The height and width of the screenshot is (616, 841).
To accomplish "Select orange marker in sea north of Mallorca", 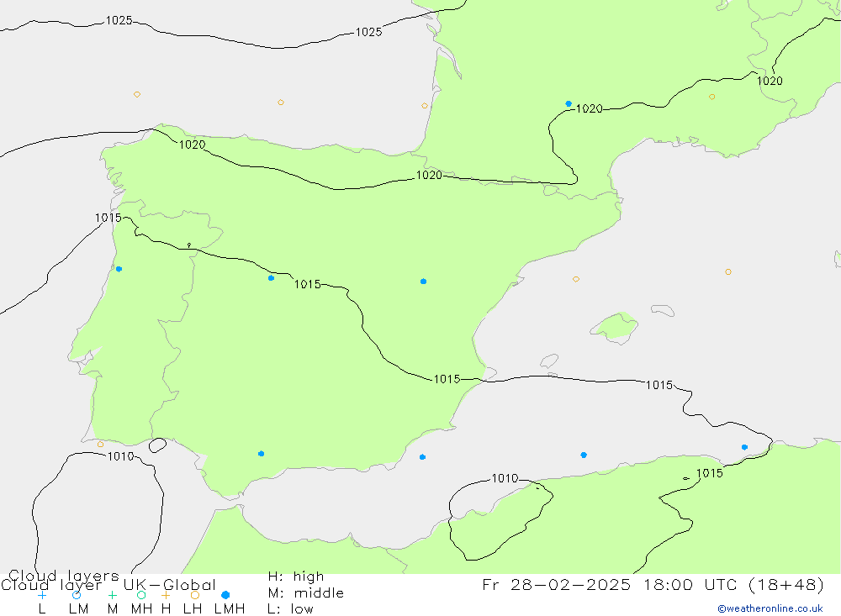I will [576, 279].
